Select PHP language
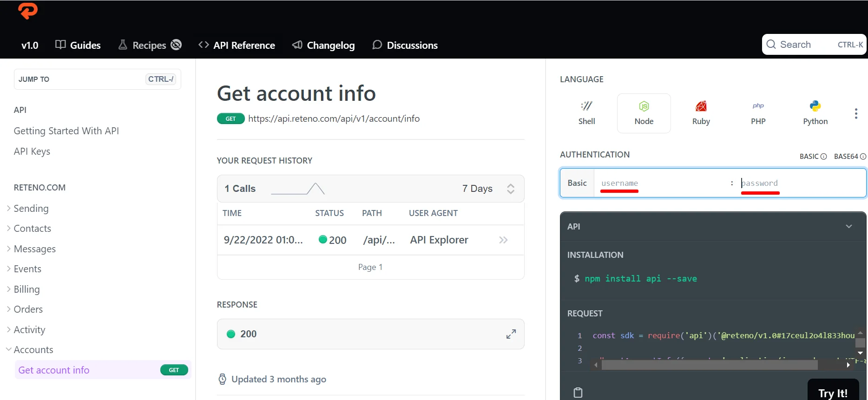 pyautogui.click(x=758, y=113)
